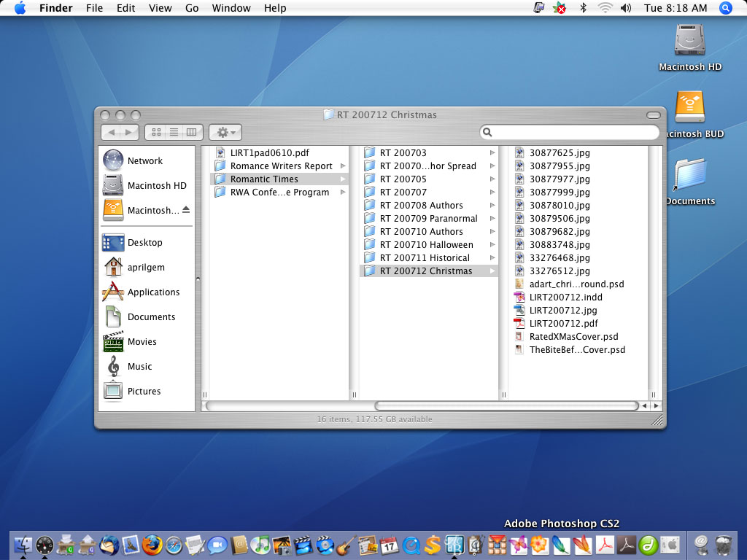The image size is (747, 560).
Task: Click the Finder Forward button
Action: click(x=129, y=132)
